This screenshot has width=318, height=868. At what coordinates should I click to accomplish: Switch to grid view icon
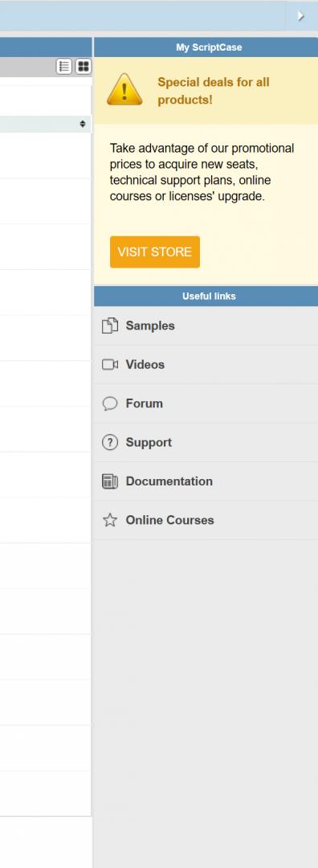tap(83, 67)
